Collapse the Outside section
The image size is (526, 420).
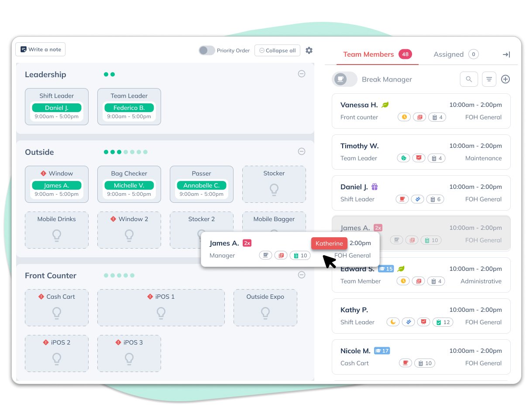pos(302,151)
